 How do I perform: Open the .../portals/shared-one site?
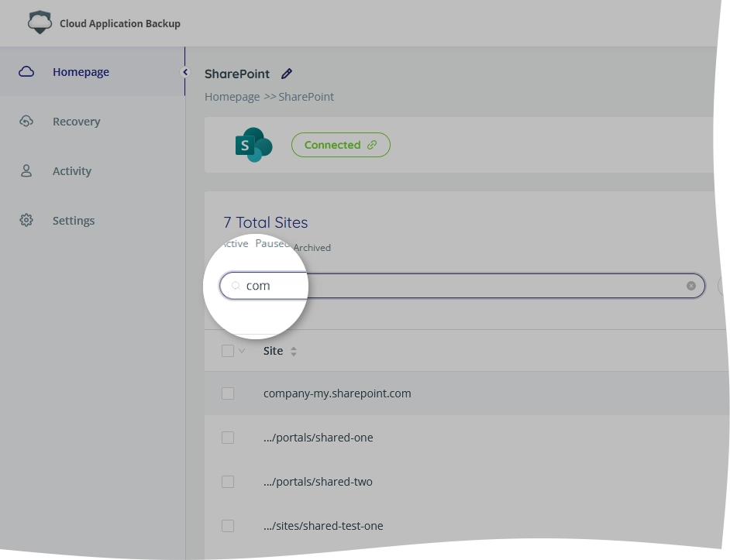318,438
